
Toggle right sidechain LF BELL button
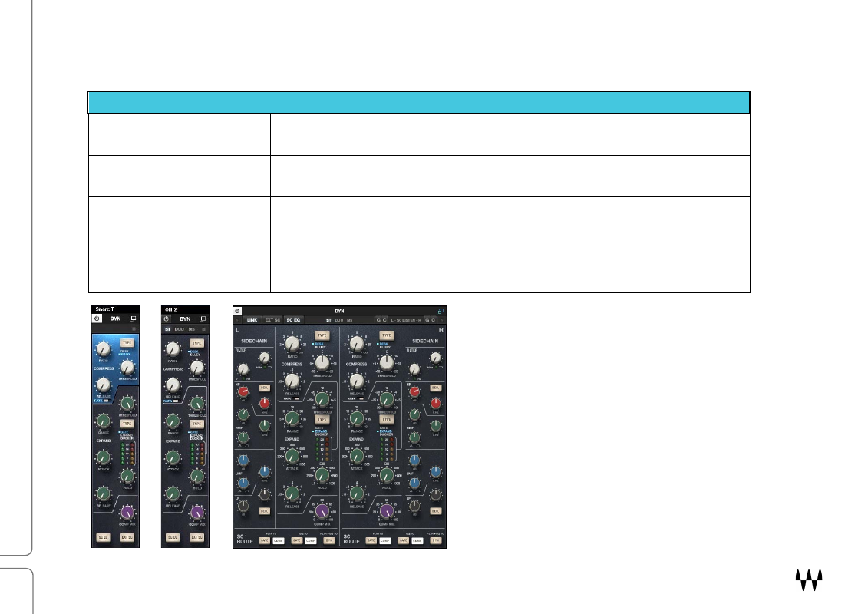pyautogui.click(x=436, y=511)
